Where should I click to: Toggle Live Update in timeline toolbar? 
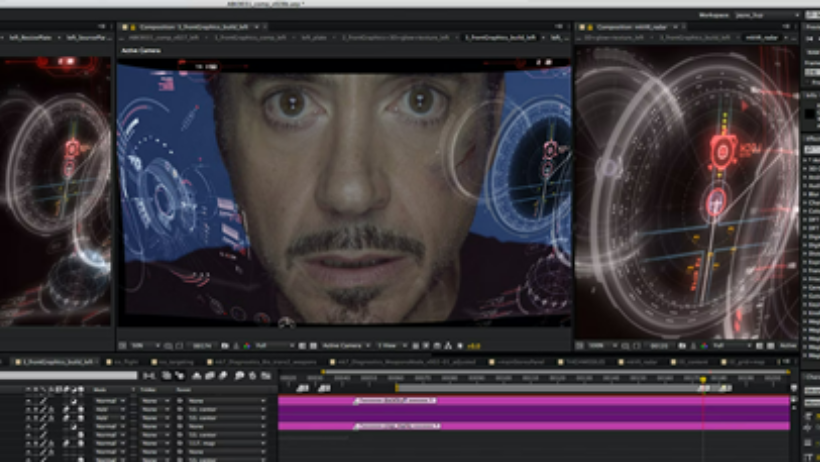pyautogui.click(x=167, y=376)
